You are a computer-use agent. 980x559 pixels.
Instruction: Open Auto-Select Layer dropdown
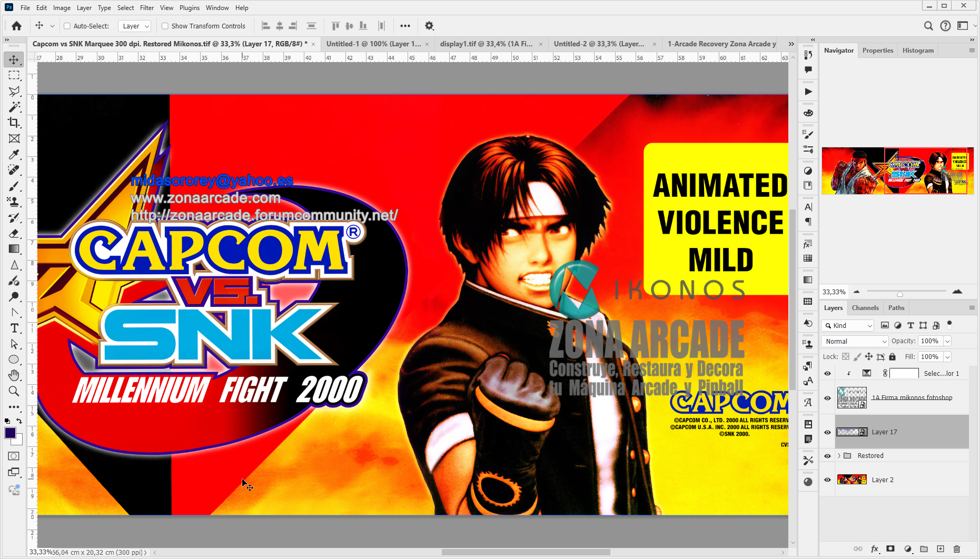(x=135, y=26)
